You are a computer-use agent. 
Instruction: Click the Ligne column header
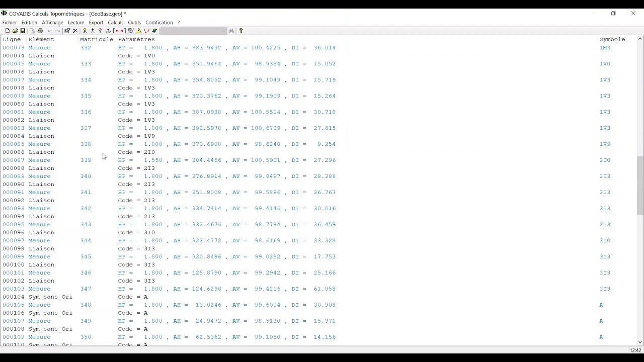pyautogui.click(x=12, y=39)
